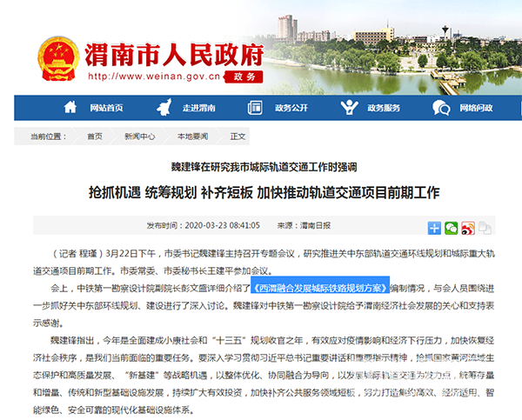This screenshot has width=522, height=420.
Task: Click paragraph starting 魏建锋指出，今年是
Action: (264, 375)
